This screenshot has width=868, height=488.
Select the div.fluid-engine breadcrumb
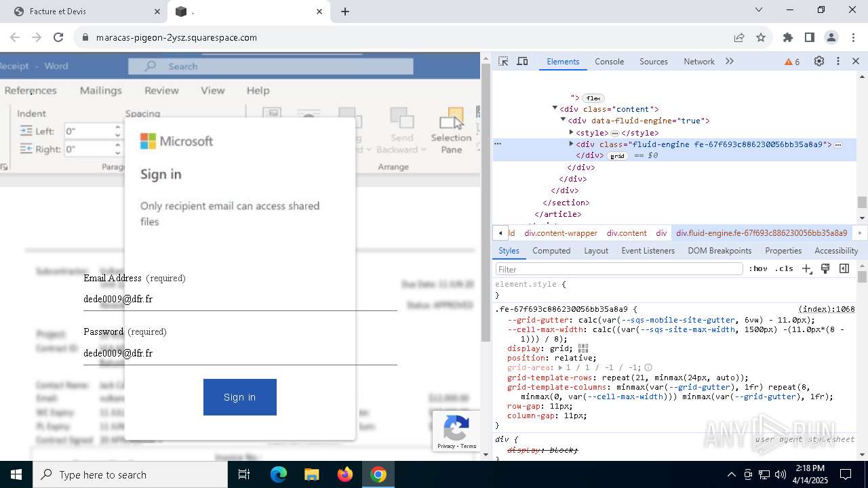(x=762, y=232)
